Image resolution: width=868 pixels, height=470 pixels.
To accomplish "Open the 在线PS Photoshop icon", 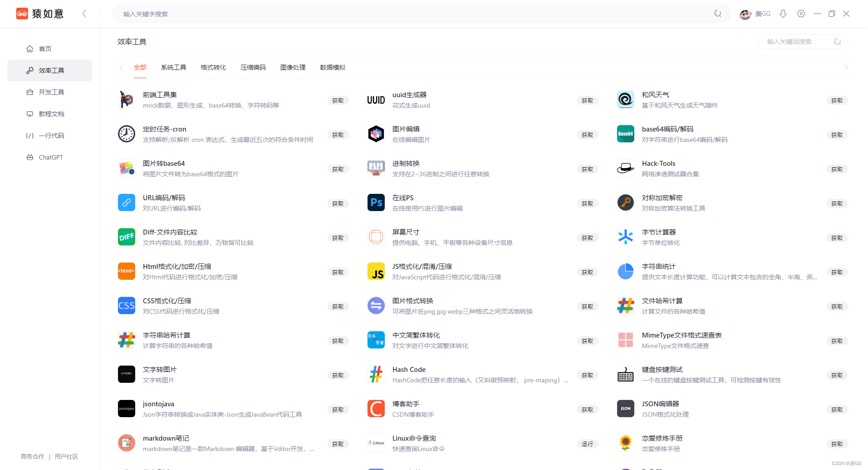I will pos(376,203).
